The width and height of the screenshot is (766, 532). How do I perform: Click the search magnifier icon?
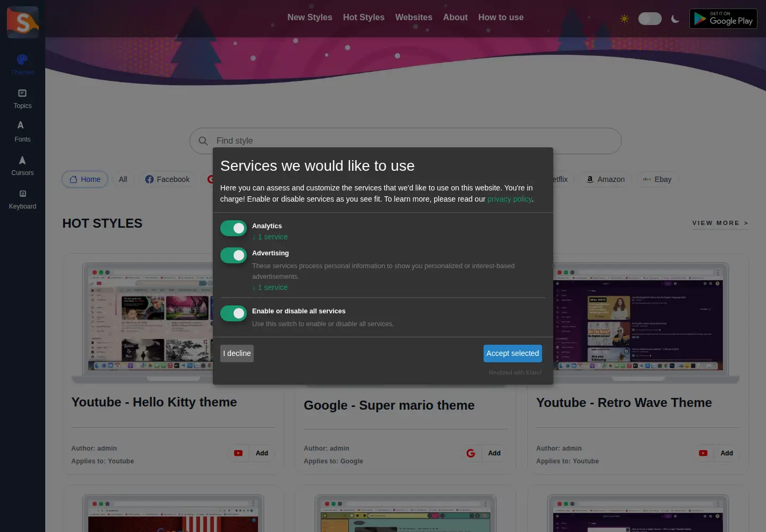point(203,141)
